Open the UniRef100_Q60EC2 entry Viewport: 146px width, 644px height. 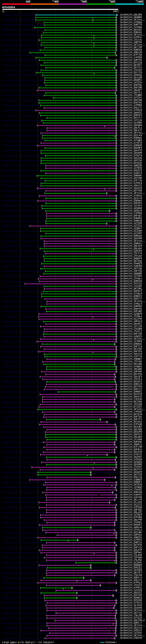click(x=131, y=324)
